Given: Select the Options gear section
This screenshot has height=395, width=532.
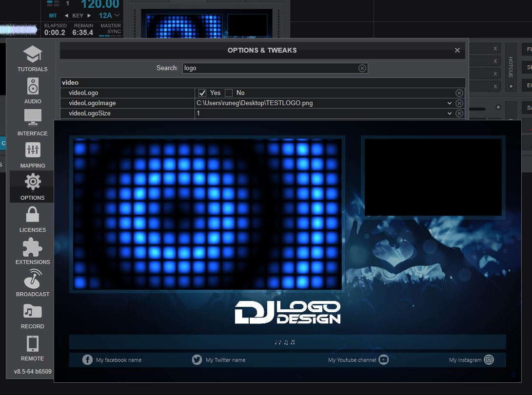Looking at the screenshot, I should [x=33, y=187].
